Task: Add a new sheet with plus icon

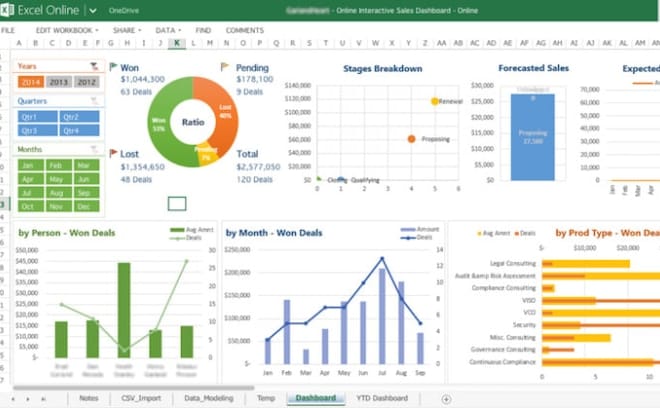Action: point(446,399)
